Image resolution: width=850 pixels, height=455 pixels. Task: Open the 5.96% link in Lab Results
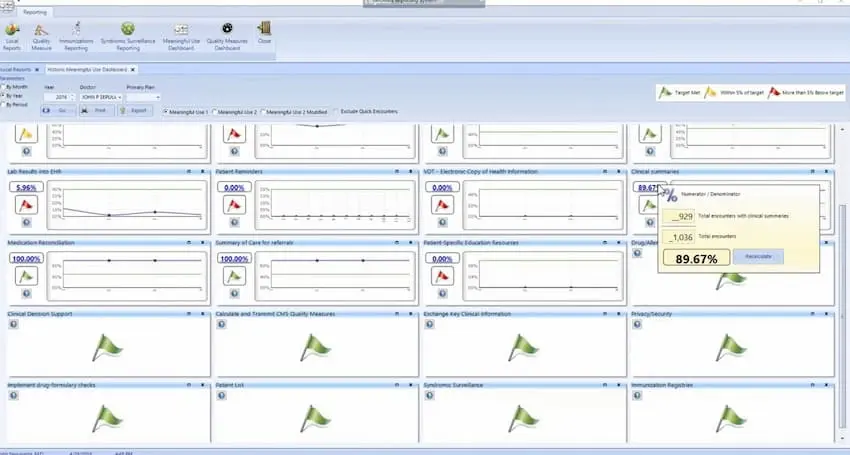point(26,188)
